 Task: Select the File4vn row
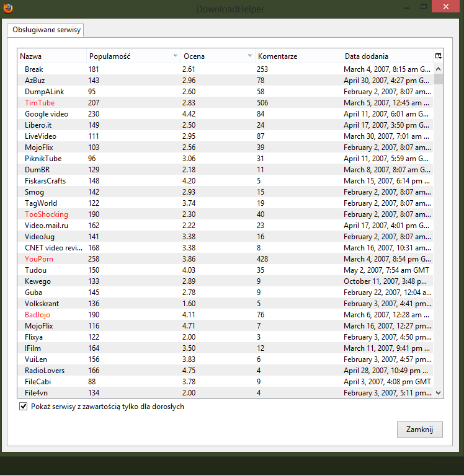click(225, 393)
